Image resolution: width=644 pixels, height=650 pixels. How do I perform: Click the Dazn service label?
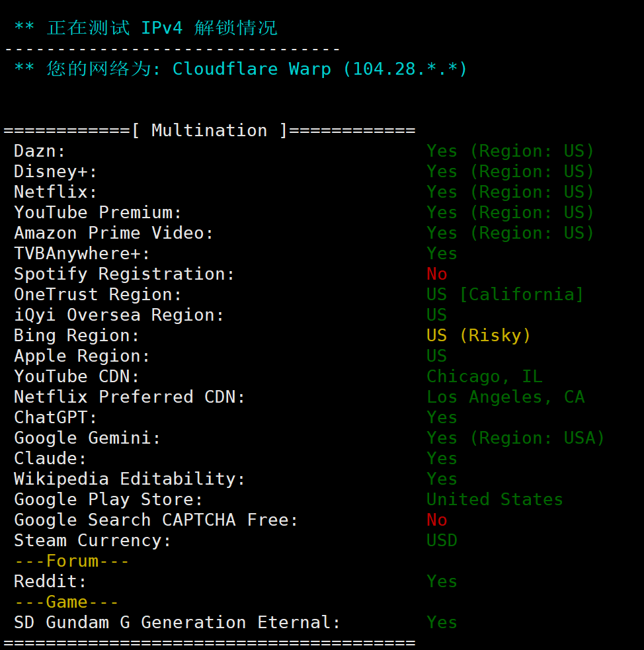tap(40, 151)
